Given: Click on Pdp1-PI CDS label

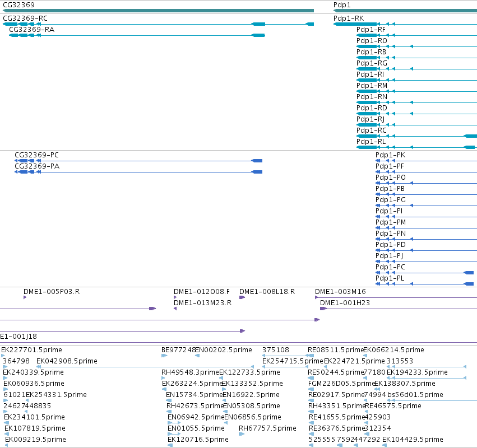Looking at the screenshot, I should [389, 211].
